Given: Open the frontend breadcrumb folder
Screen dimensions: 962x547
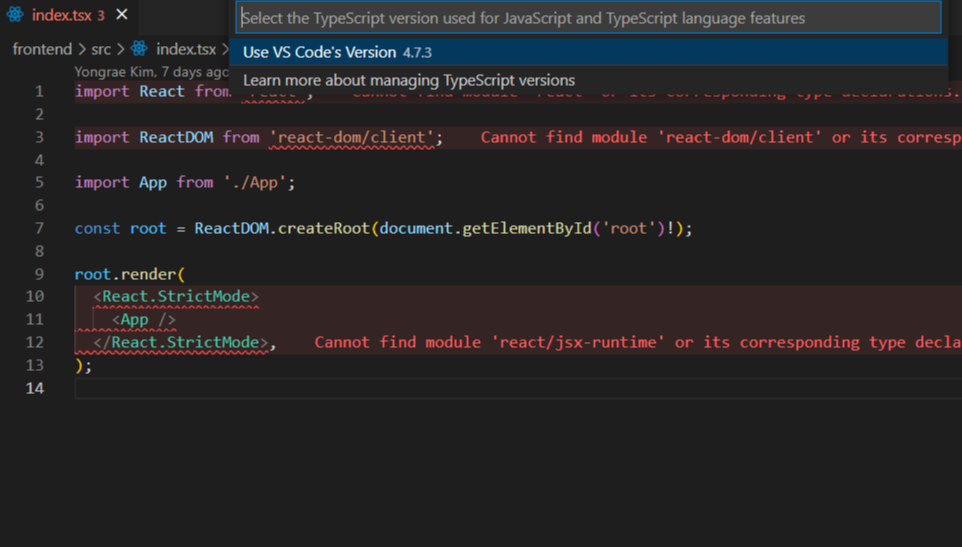Looking at the screenshot, I should coord(42,49).
